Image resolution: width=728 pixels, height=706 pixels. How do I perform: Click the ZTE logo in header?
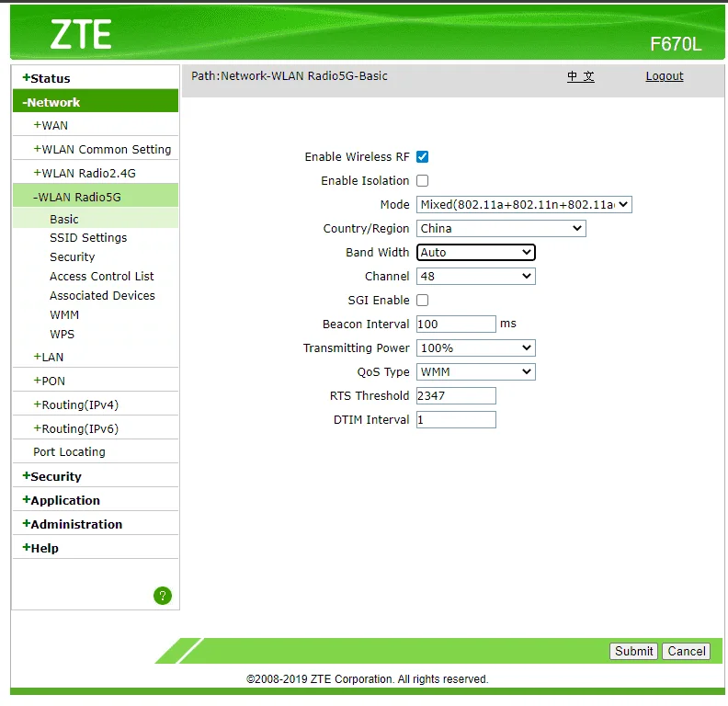tap(81, 34)
